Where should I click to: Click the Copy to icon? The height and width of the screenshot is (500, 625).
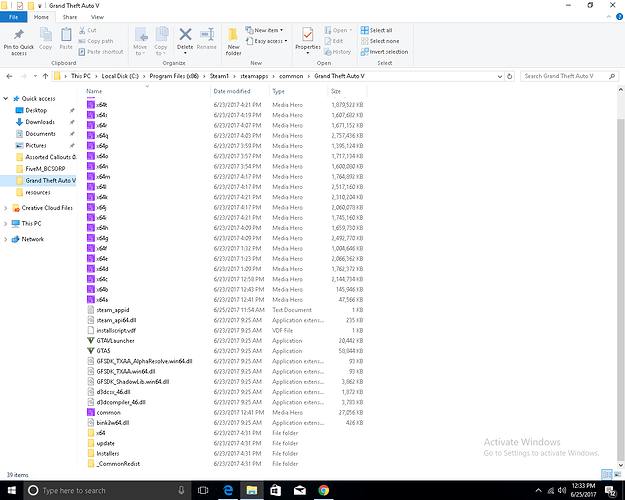coord(161,34)
